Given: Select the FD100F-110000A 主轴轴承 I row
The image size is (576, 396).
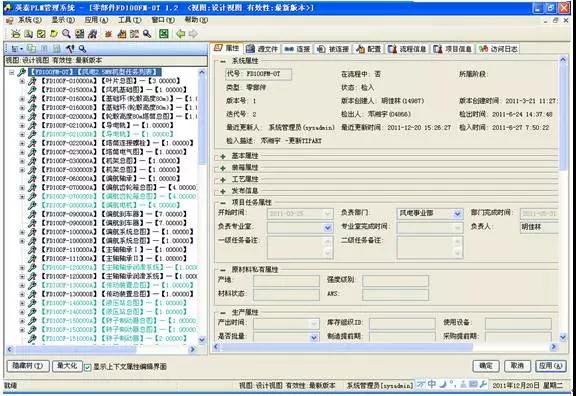Looking at the screenshot, I should (114, 250).
